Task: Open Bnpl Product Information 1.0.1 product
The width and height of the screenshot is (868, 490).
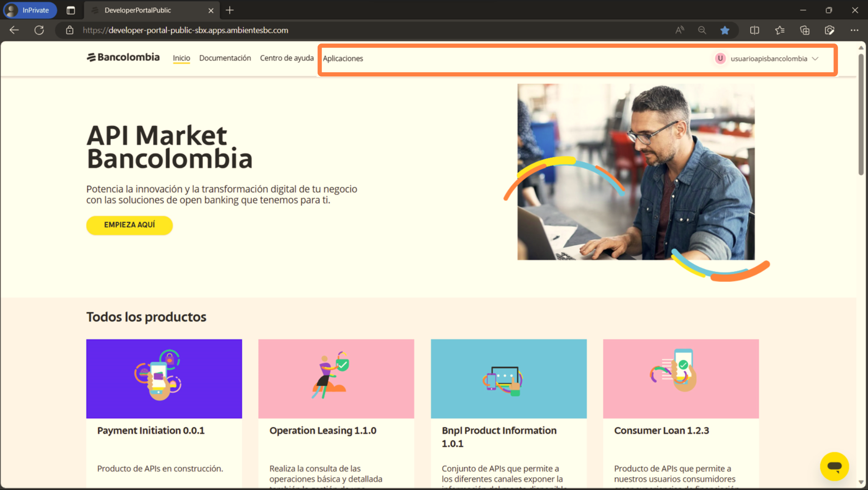Action: coord(499,437)
